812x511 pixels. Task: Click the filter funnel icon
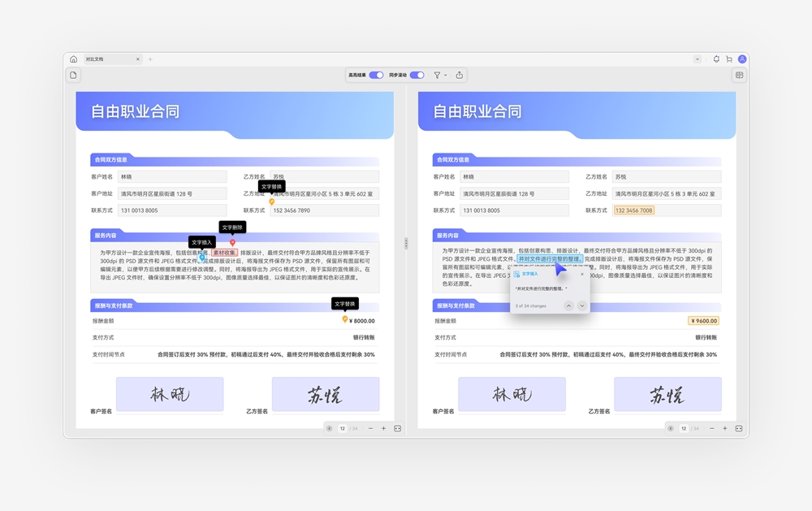tap(437, 75)
